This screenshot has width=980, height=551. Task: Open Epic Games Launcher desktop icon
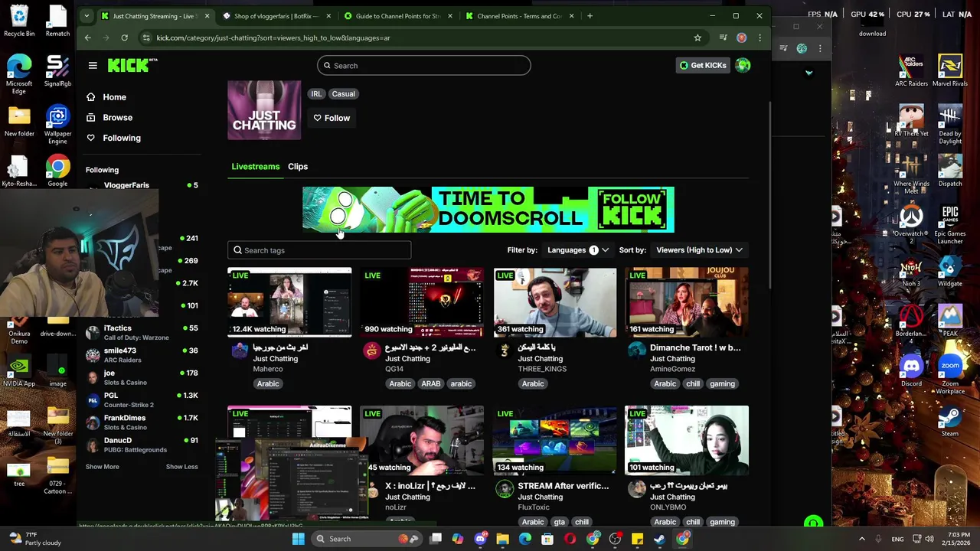click(x=950, y=223)
